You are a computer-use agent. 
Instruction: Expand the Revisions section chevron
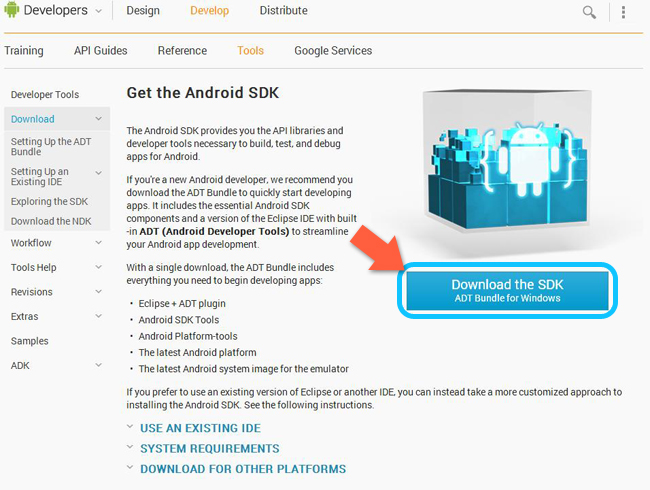coord(99,291)
